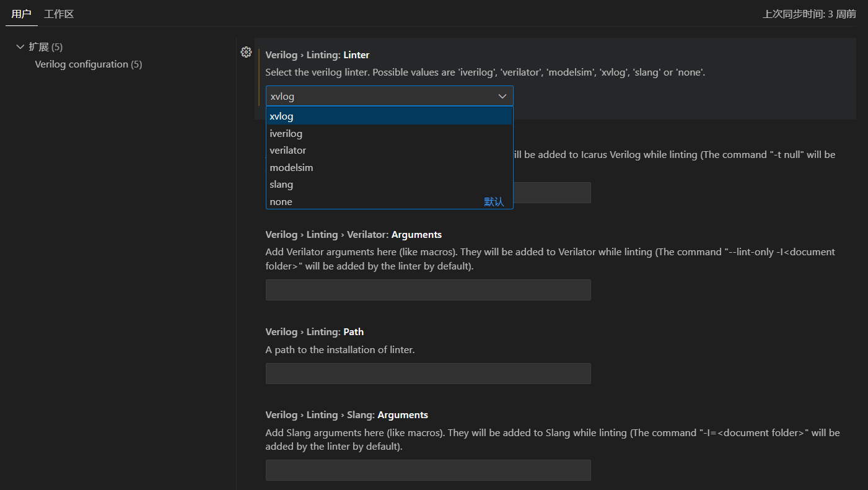Click the Linting Path input field
Image resolution: width=868 pixels, height=490 pixels.
[428, 374]
